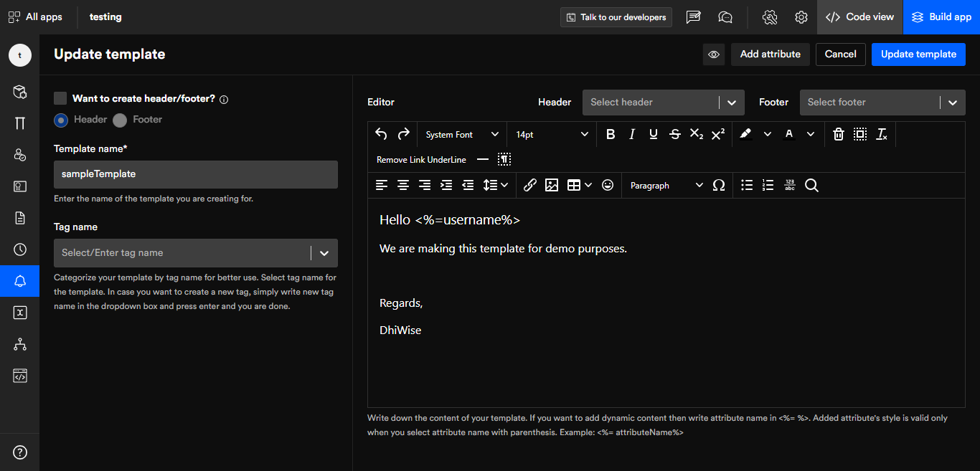Click the insert image icon

click(x=551, y=185)
